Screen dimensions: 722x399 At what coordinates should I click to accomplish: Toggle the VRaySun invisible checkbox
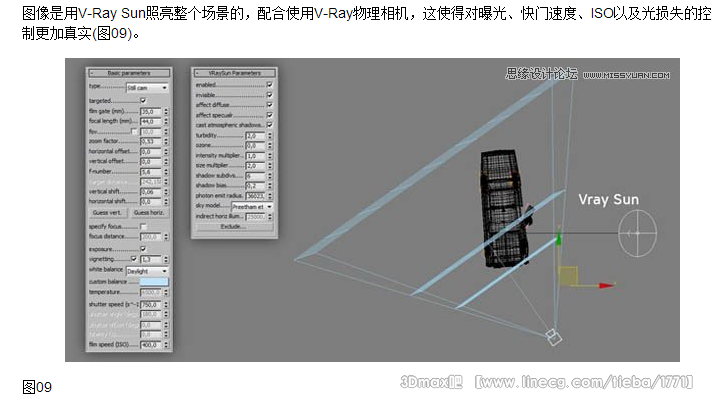(270, 95)
